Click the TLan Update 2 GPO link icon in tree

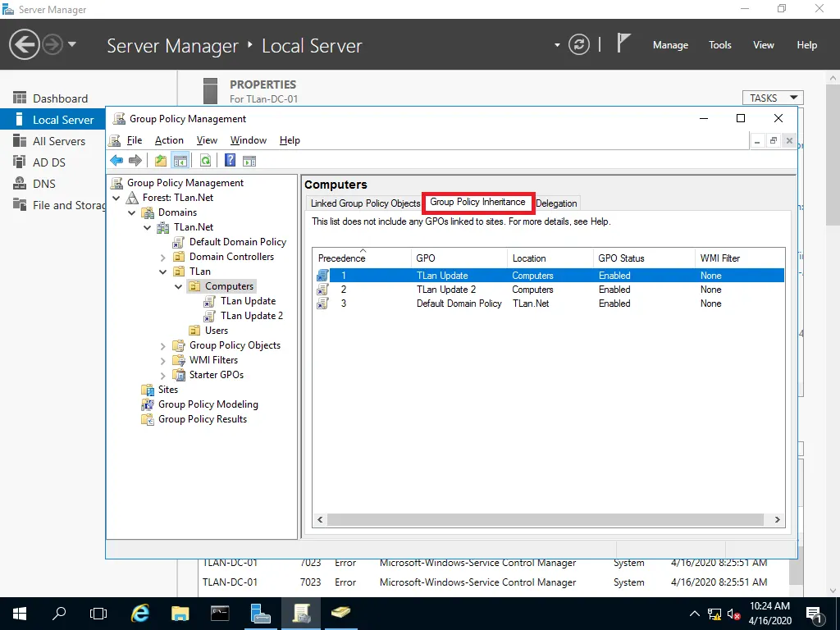click(x=209, y=316)
